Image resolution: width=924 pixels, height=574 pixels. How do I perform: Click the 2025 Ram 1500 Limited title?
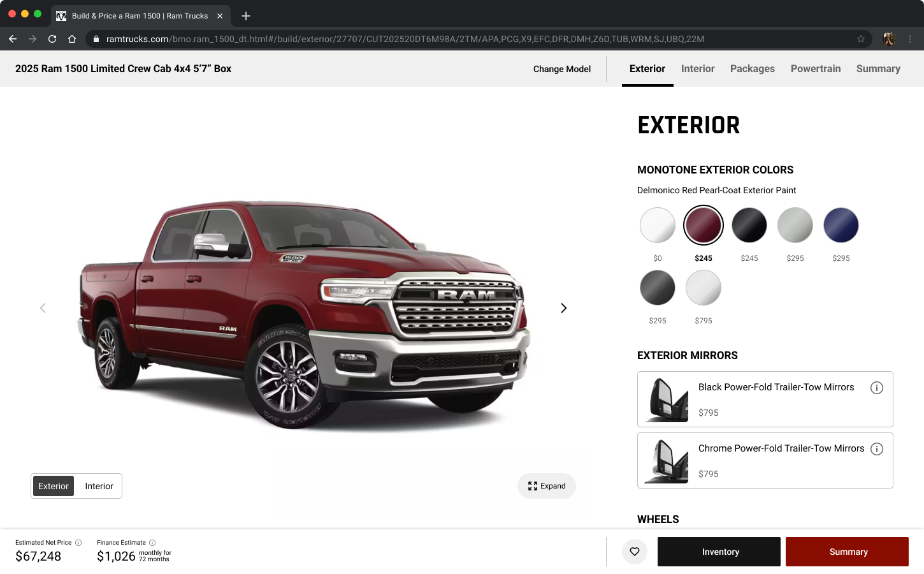[123, 69]
